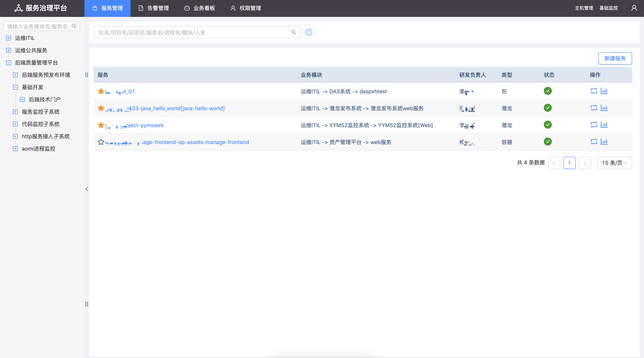Open the monitoring chart icon for daspxhtest service
This screenshot has width=644, height=358.
click(604, 91)
